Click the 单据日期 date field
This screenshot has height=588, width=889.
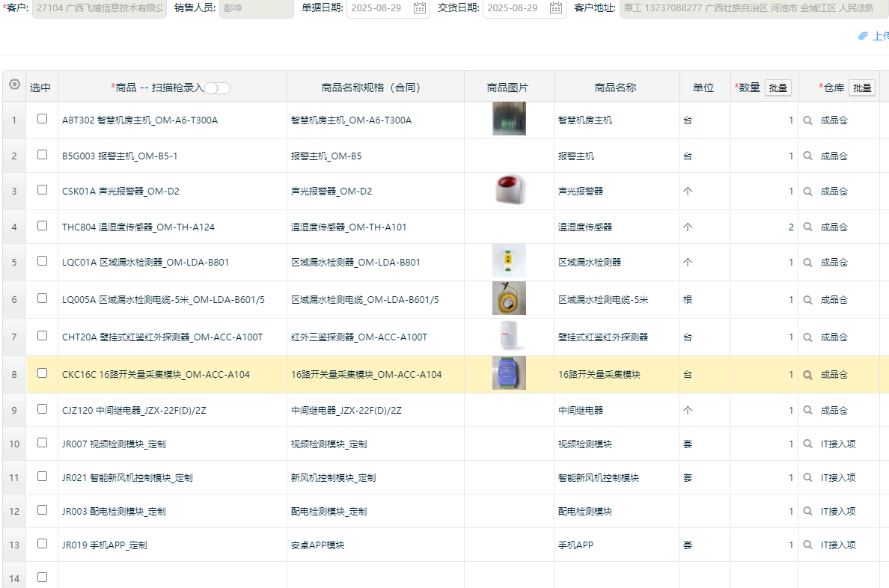pyautogui.click(x=388, y=8)
